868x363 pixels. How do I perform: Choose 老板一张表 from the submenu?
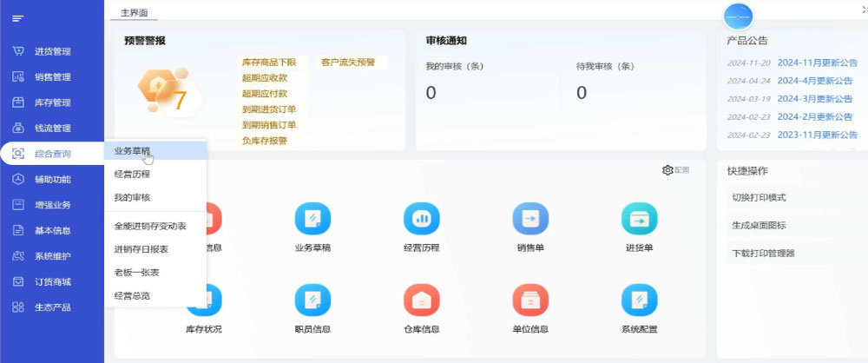(x=136, y=272)
